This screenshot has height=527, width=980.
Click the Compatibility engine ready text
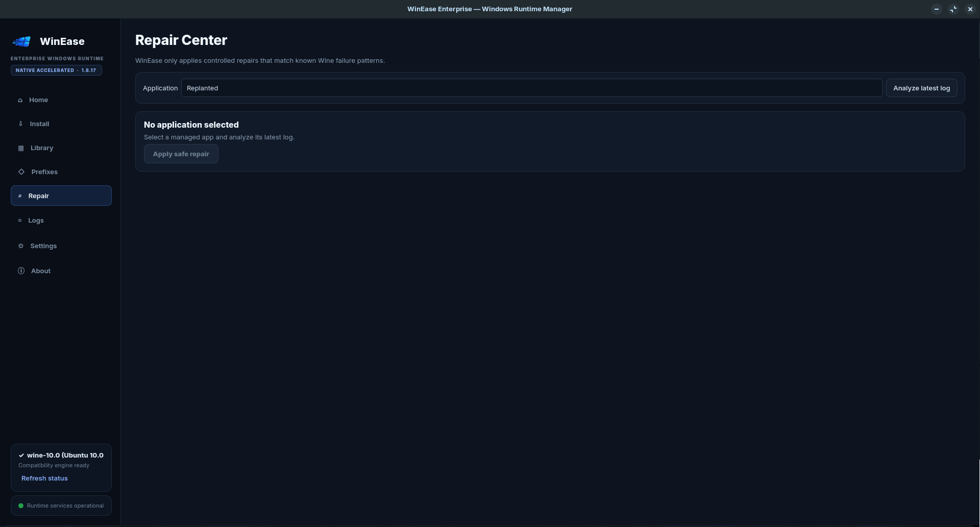click(x=54, y=465)
